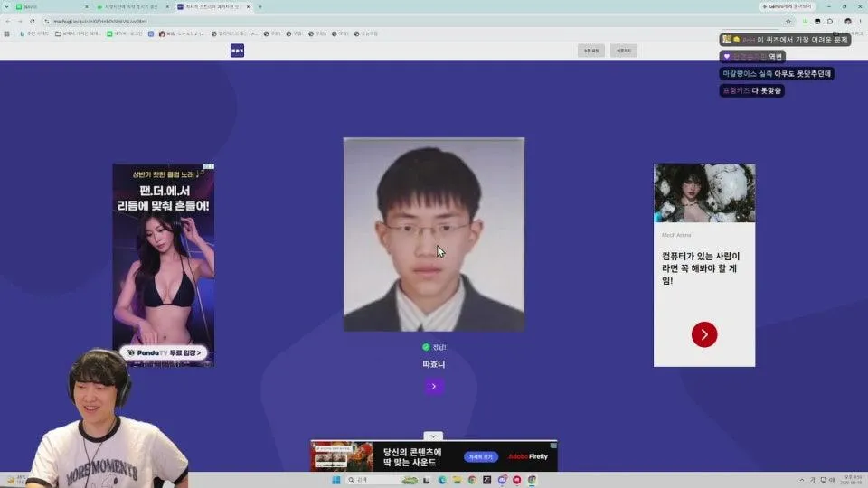Go forward in browser history
Viewport: 868px width, 488px height.
pyautogui.click(x=20, y=21)
